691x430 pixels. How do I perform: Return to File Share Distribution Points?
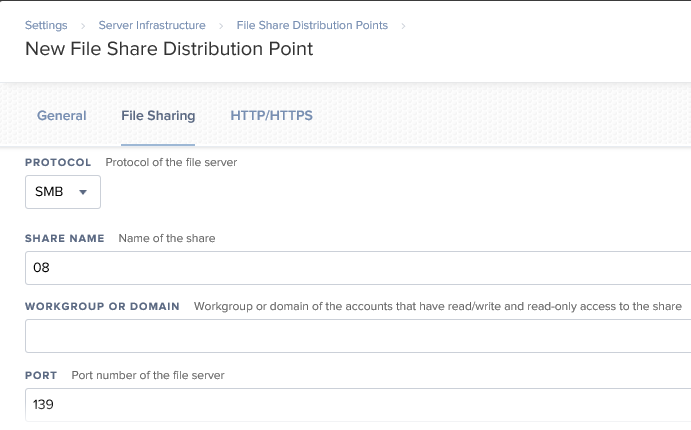(x=312, y=25)
